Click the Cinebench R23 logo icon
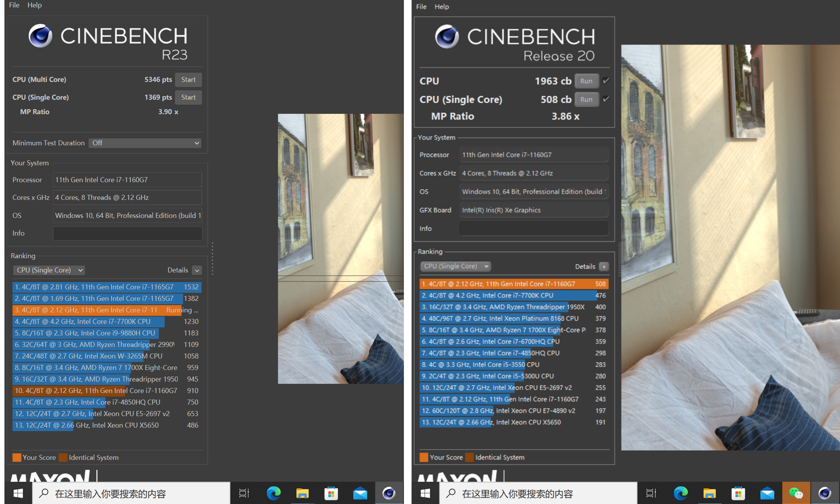The height and width of the screenshot is (504, 840). (x=40, y=36)
